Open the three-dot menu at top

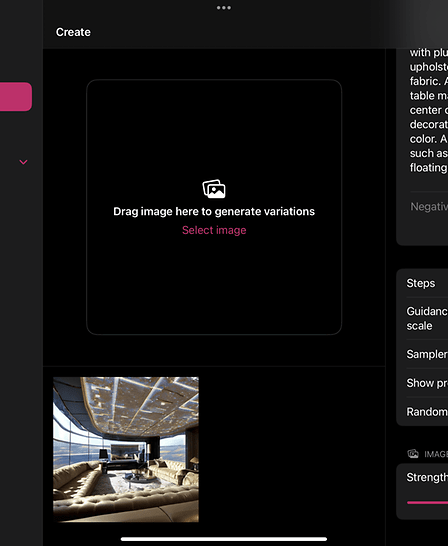[x=223, y=8]
